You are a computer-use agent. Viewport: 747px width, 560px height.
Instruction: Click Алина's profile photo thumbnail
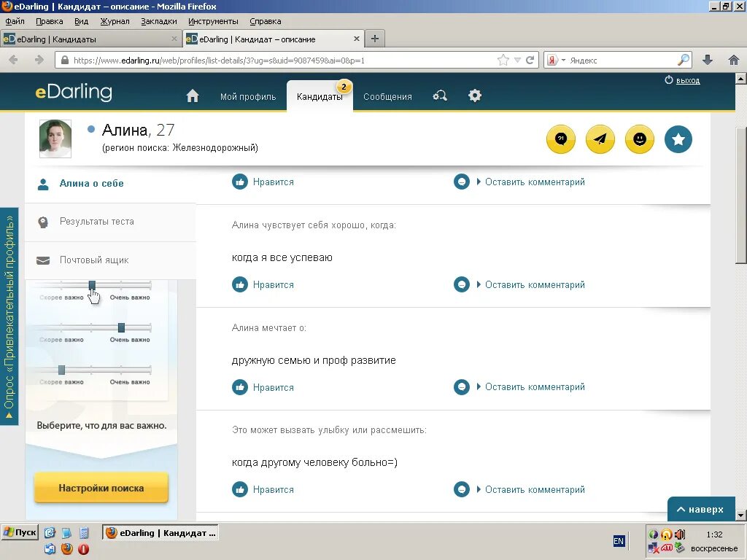coord(55,139)
